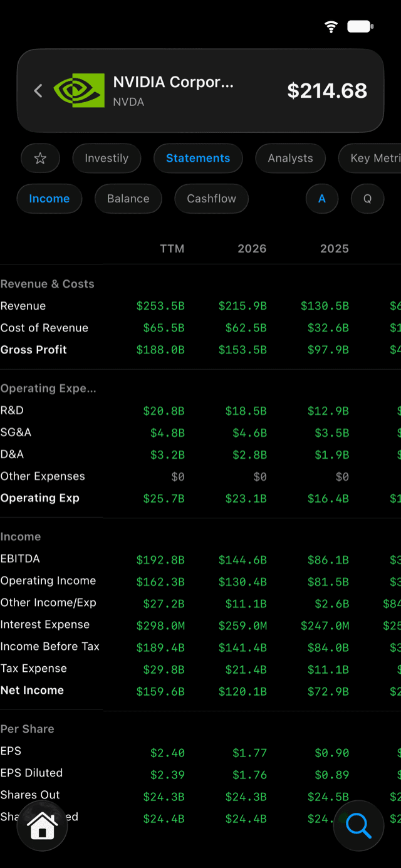Tap the NVIDIA Corpor... company name

tap(174, 82)
